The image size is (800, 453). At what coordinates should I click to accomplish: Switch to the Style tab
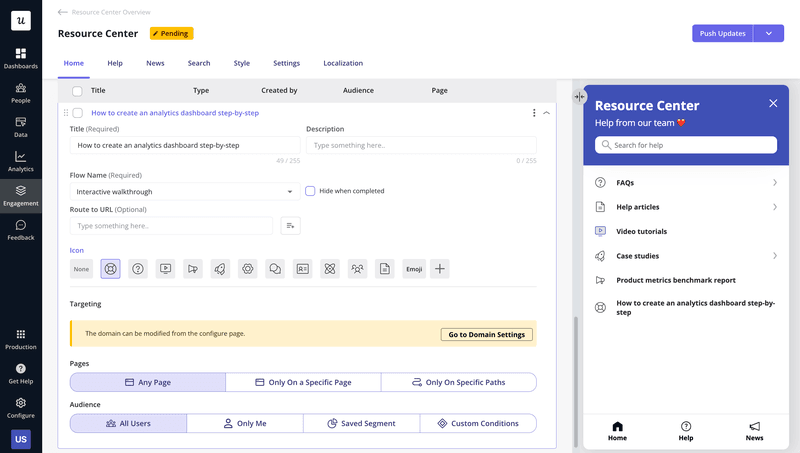(x=242, y=63)
